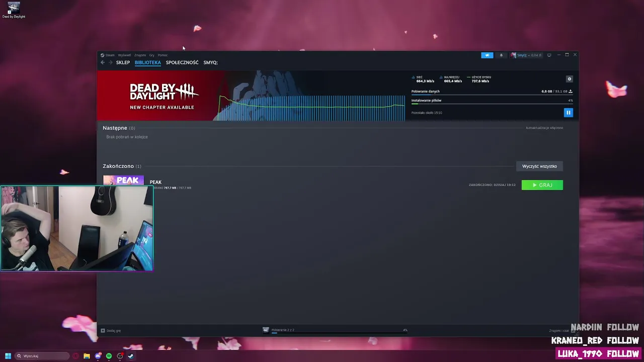Open File Explorer from the taskbar
The image size is (644, 362).
point(87,356)
